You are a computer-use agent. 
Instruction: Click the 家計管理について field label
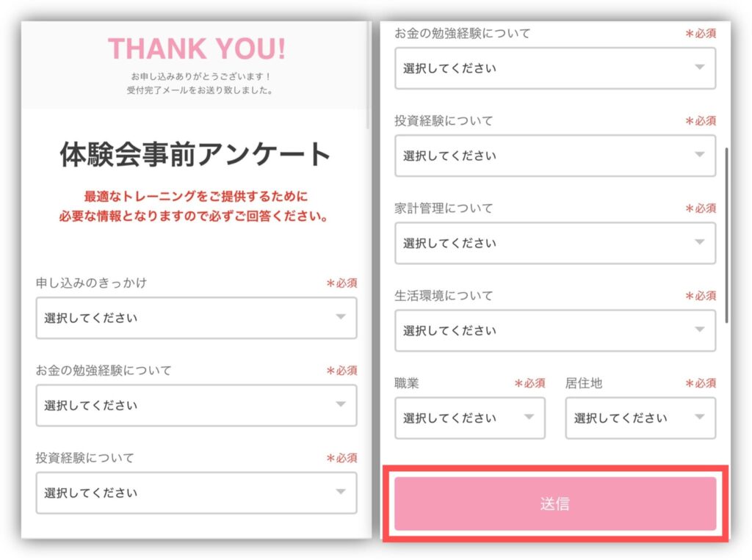pyautogui.click(x=444, y=208)
